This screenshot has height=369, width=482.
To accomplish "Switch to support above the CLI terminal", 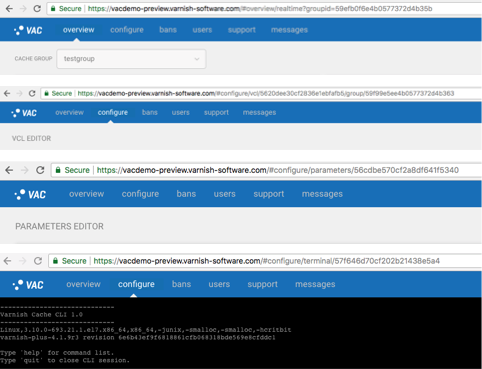I will [x=263, y=284].
